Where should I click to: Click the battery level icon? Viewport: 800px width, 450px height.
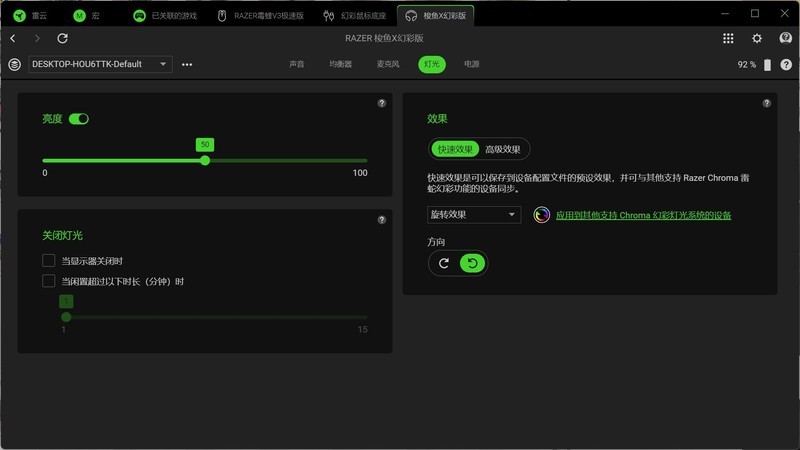767,65
